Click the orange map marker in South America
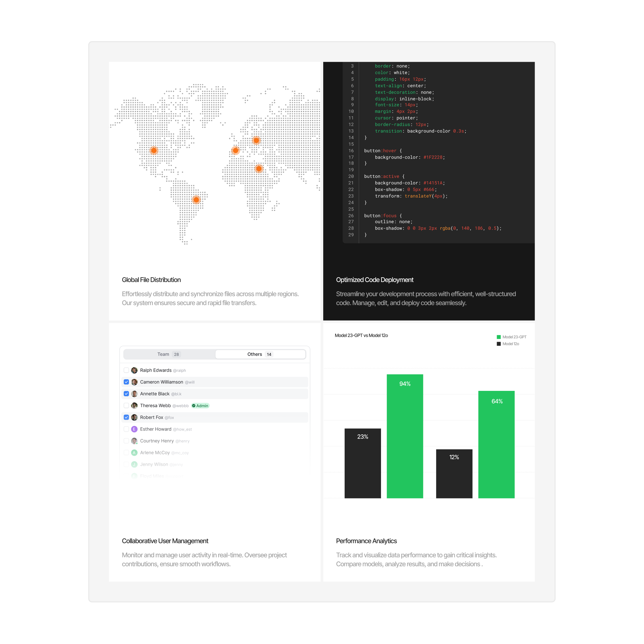The width and height of the screenshot is (644, 644). tap(196, 200)
